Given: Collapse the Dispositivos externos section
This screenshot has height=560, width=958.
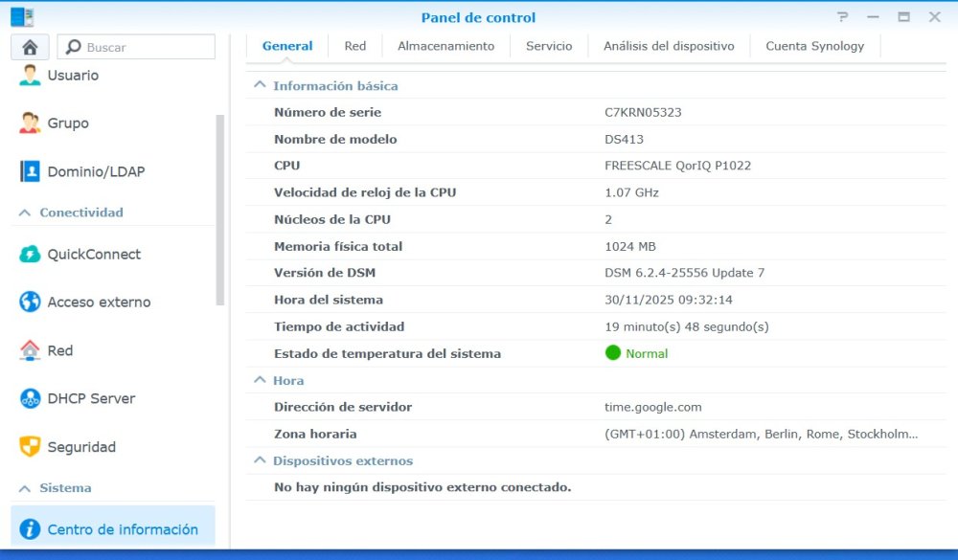Looking at the screenshot, I should [260, 459].
